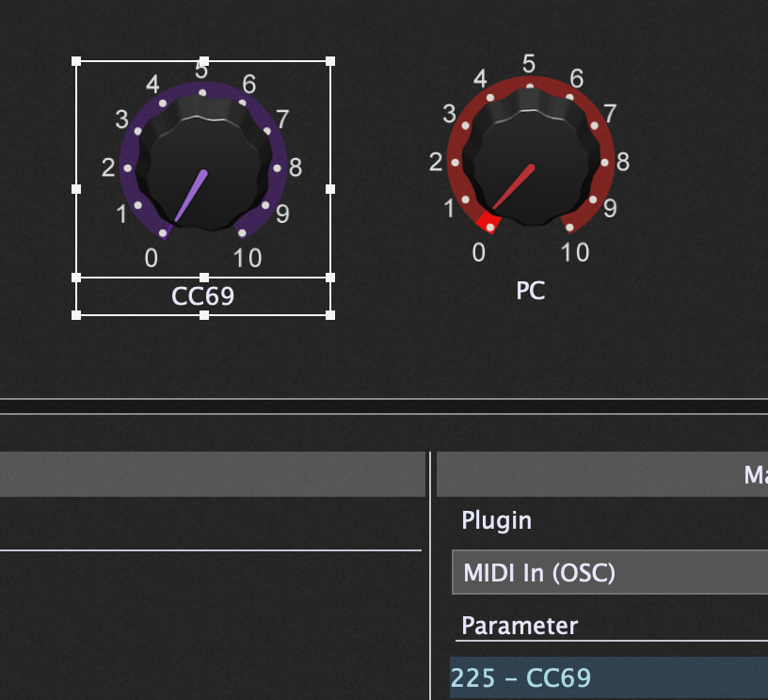Select the left-middle resize handle of CC69 knob
The height and width of the screenshot is (700, 768).
(76, 188)
